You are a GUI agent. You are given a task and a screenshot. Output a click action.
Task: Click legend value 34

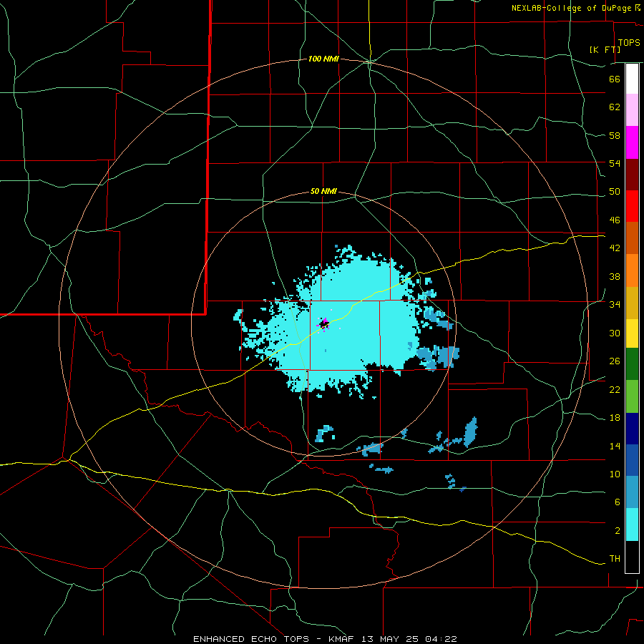(x=615, y=305)
